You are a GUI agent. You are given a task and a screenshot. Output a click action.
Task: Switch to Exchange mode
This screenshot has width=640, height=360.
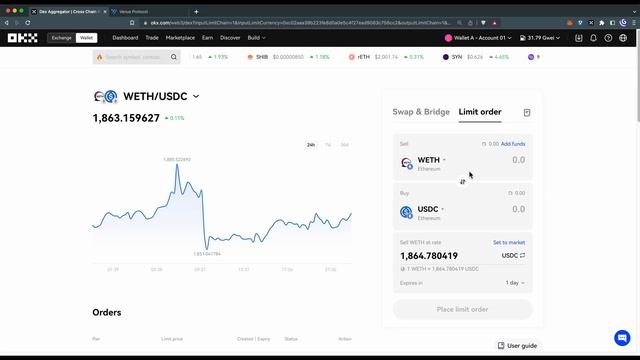62,38
